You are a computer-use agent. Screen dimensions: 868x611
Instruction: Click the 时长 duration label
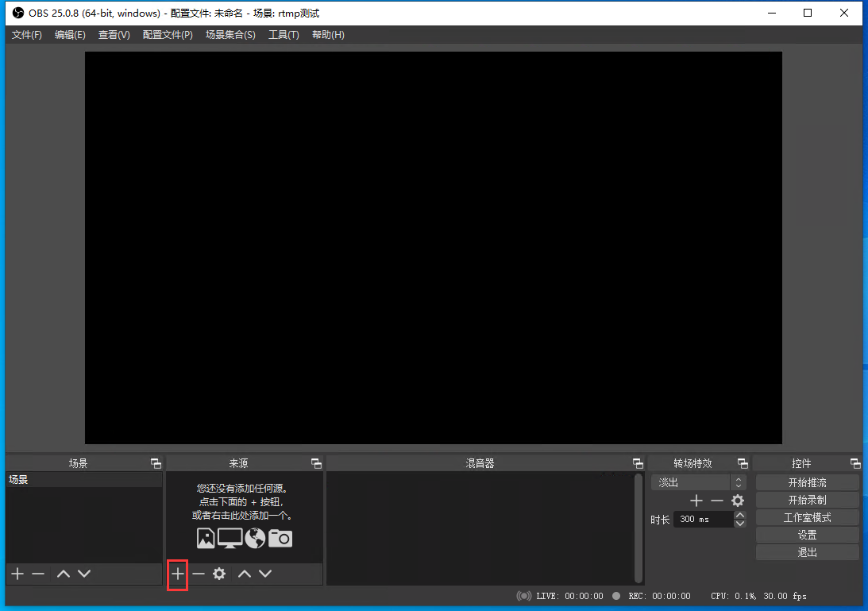click(x=660, y=520)
